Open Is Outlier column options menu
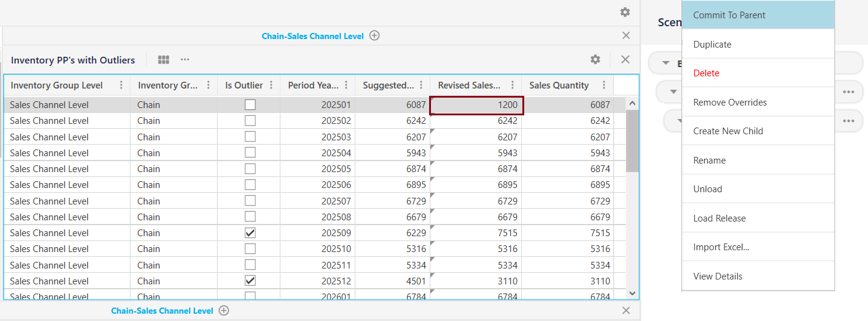 pos(271,85)
